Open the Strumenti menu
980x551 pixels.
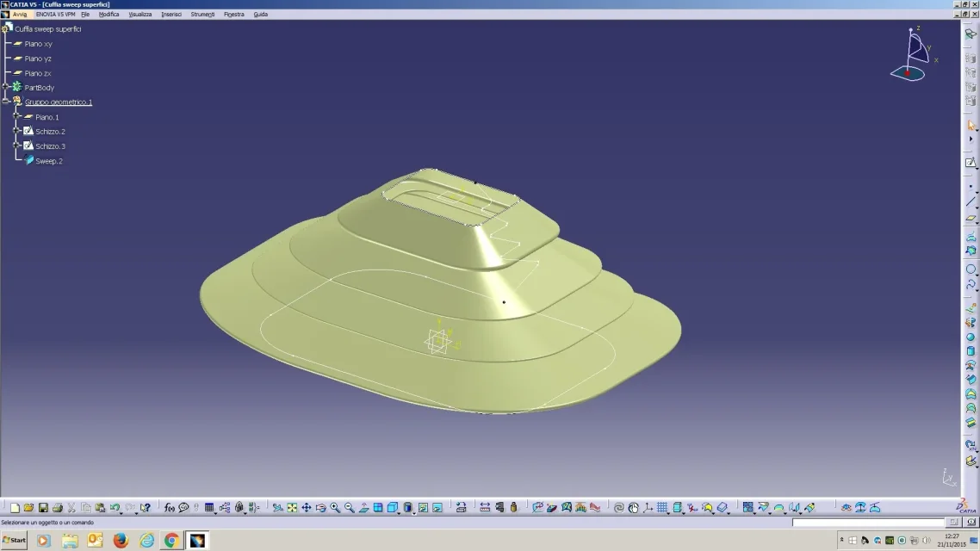coord(202,15)
